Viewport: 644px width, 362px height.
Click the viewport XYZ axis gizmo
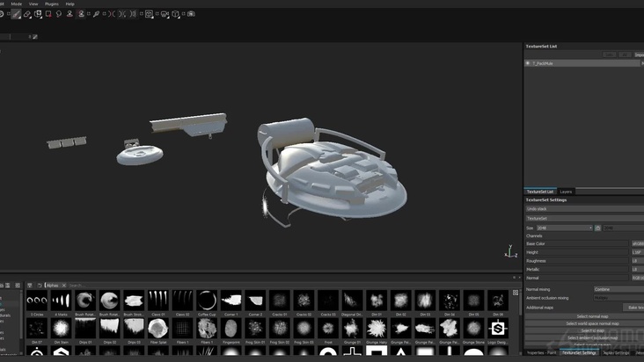point(510,251)
